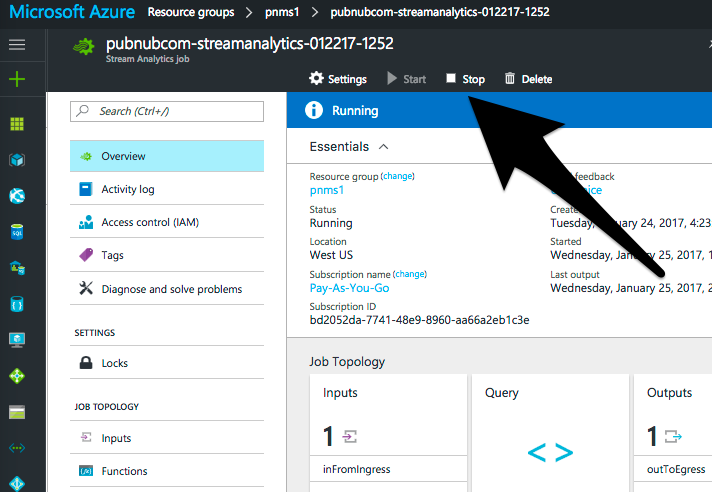This screenshot has width=712, height=492.
Task: Open Functions menu item
Action: coord(167,471)
